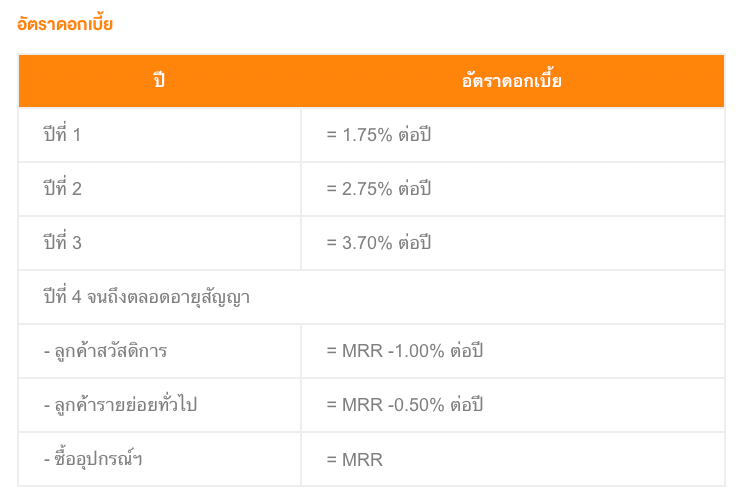The image size is (748, 504).
Task: Select the ปีที่ 3 row label
Action: (x=62, y=242)
